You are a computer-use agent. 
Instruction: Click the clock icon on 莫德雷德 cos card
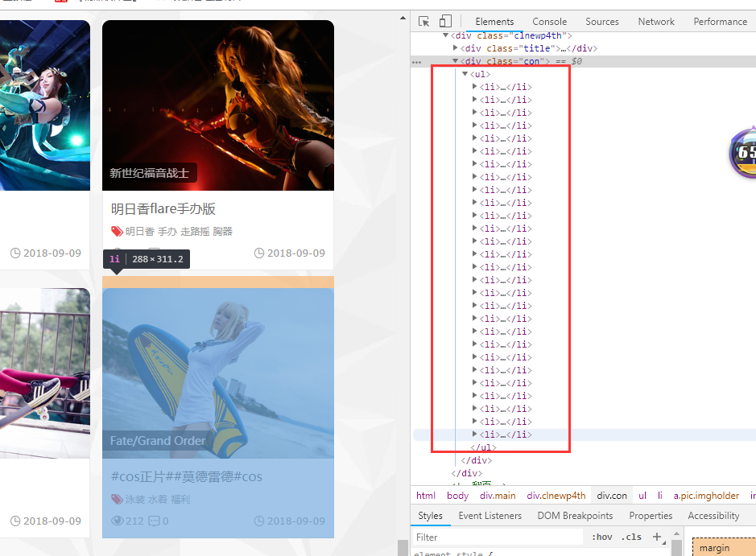pyautogui.click(x=259, y=521)
